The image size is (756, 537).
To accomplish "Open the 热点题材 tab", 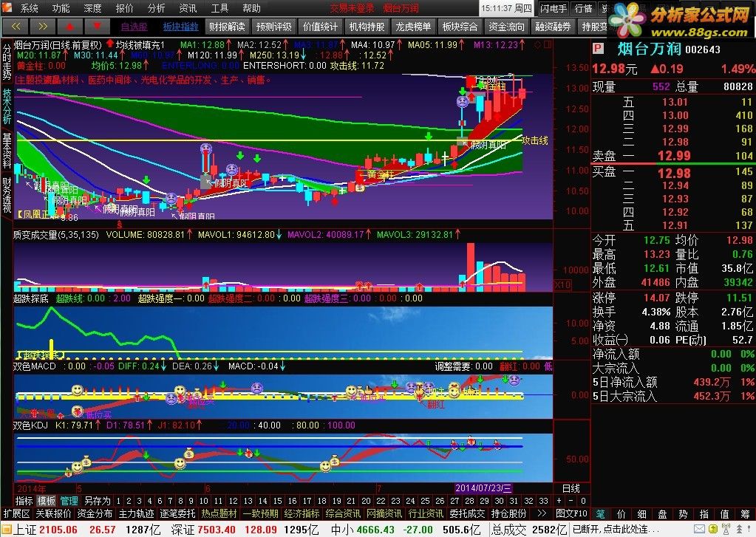I will pyautogui.click(x=219, y=514).
